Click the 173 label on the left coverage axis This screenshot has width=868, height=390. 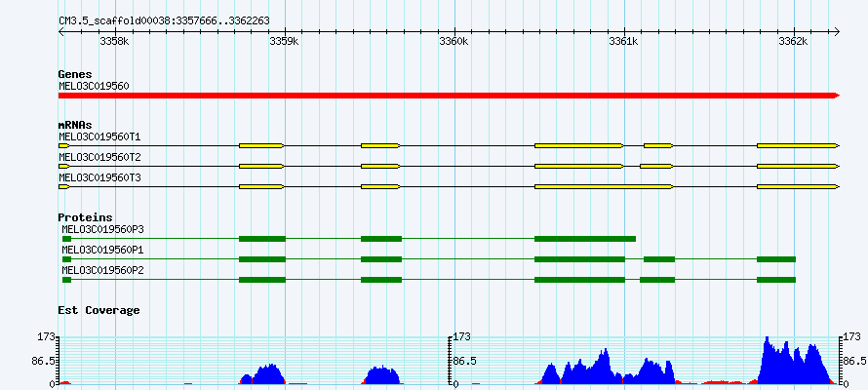[x=47, y=337]
